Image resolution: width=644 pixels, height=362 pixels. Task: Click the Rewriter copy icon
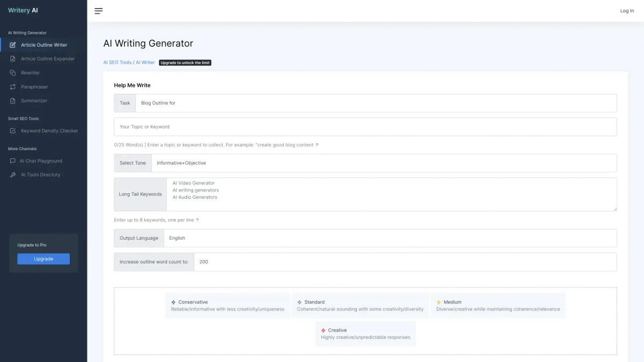pos(13,73)
